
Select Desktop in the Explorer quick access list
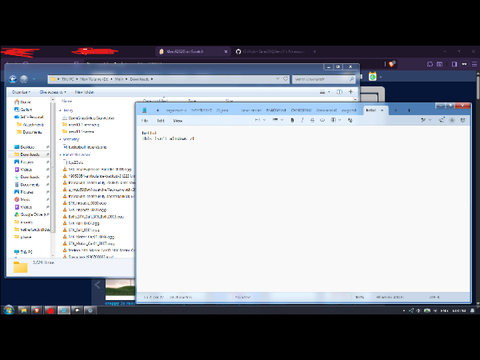(24, 147)
